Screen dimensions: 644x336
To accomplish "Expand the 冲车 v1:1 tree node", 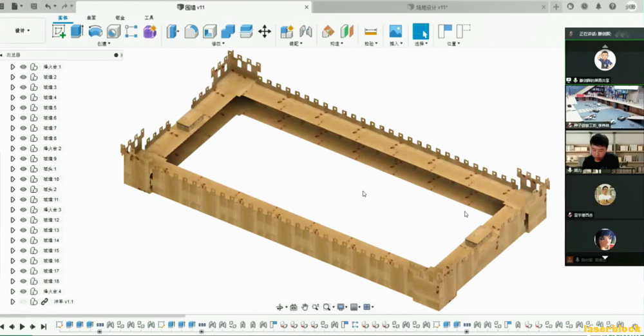I will coord(13,302).
